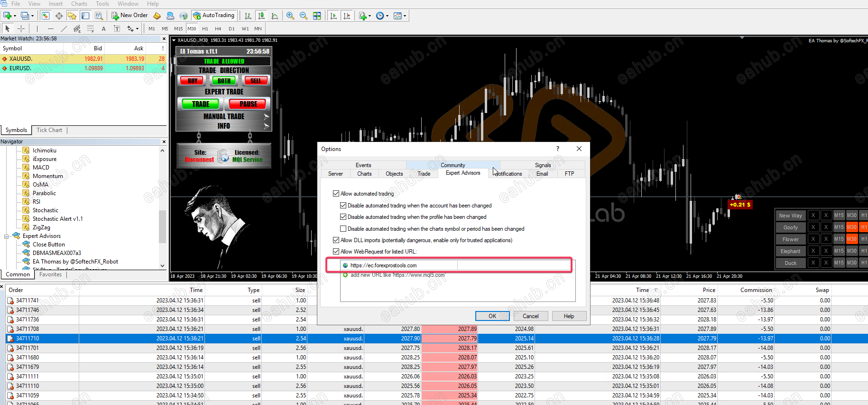
Task: Select the trendline drawing tool
Action: click(x=64, y=28)
